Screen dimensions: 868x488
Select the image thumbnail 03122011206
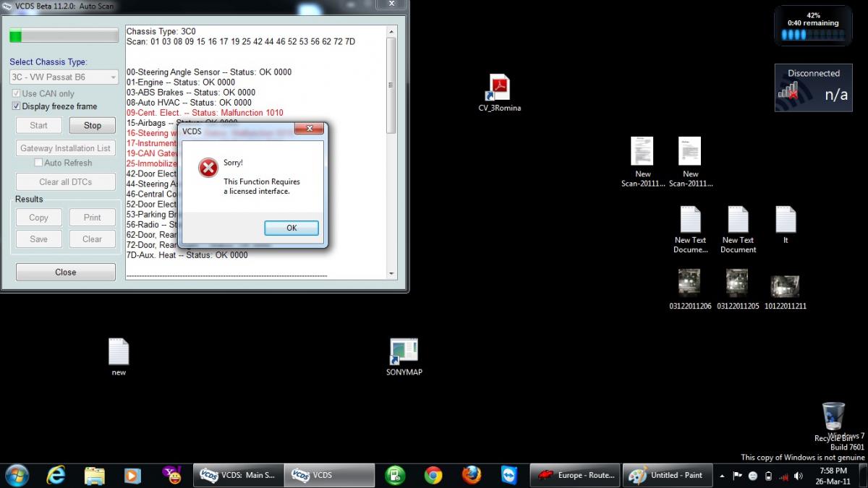(x=691, y=289)
